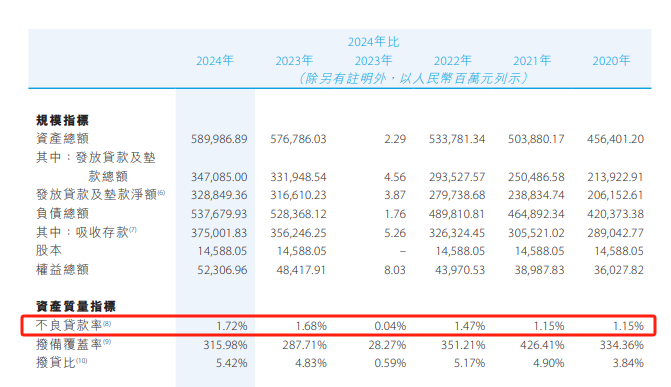This screenshot has width=671, height=387.
Task: Click the 315.98% coverage ratio value
Action: click(226, 345)
